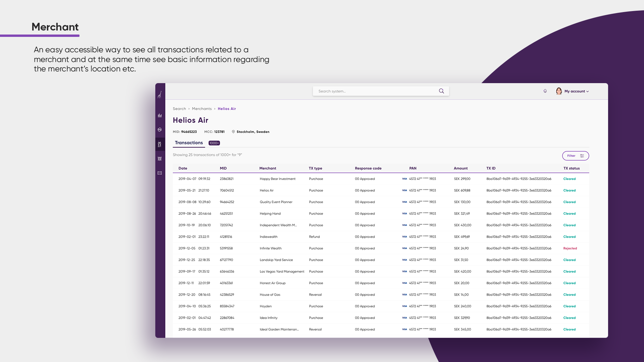644x362 pixels.
Task: Click the giraffe logo in sidebar
Action: tap(160, 95)
